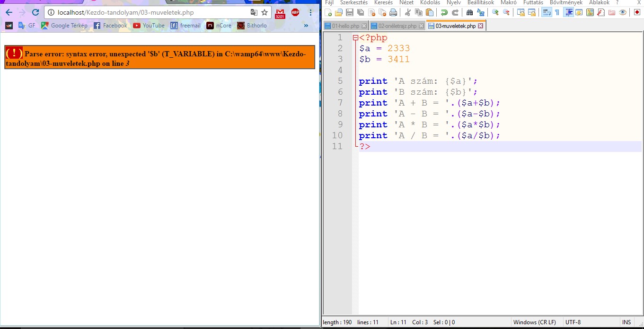Close the 03-muveletek.php tab
This screenshot has height=329, width=644.
pos(481,26)
